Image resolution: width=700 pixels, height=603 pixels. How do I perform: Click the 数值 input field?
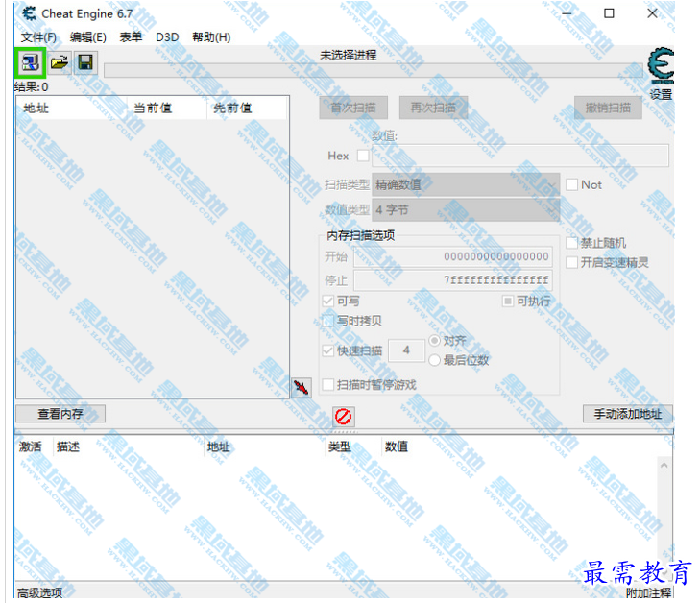click(520, 156)
